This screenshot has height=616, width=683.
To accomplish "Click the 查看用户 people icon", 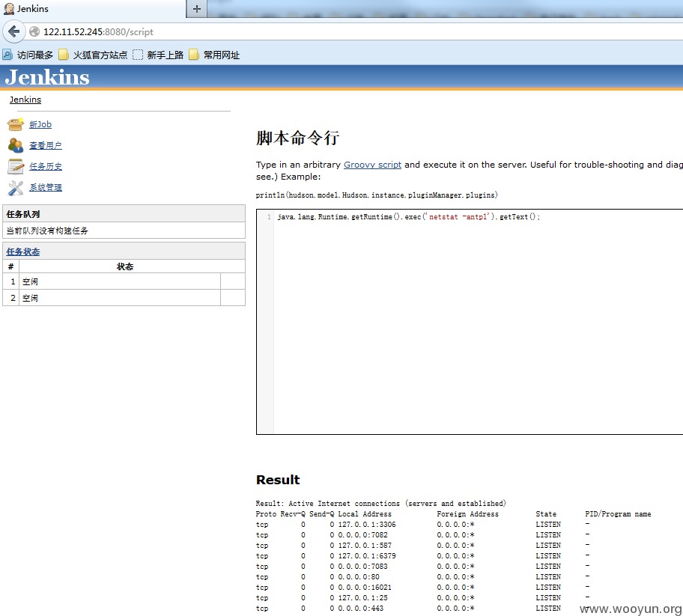I will (15, 145).
